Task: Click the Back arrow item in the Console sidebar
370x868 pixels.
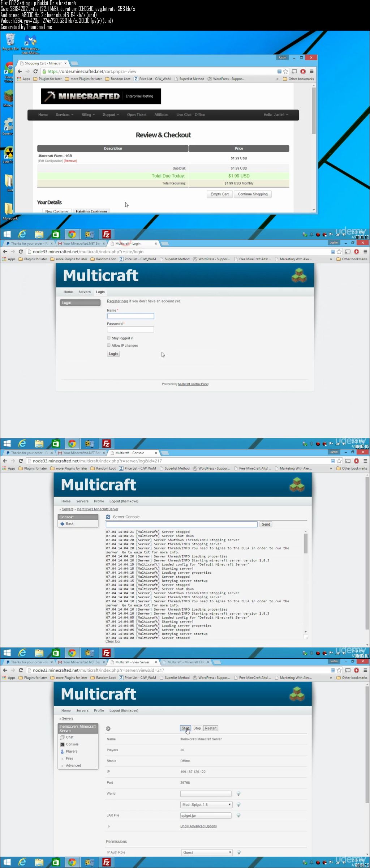Action: (67, 523)
